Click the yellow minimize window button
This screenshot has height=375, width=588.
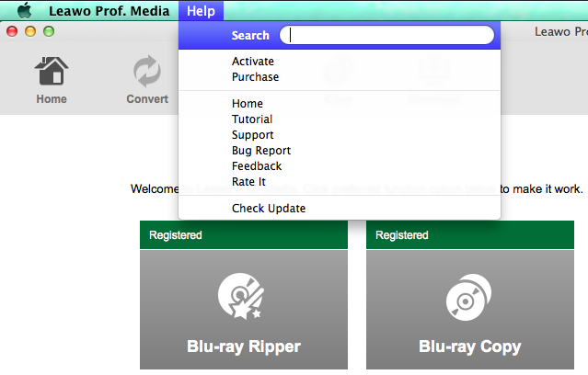[x=30, y=31]
